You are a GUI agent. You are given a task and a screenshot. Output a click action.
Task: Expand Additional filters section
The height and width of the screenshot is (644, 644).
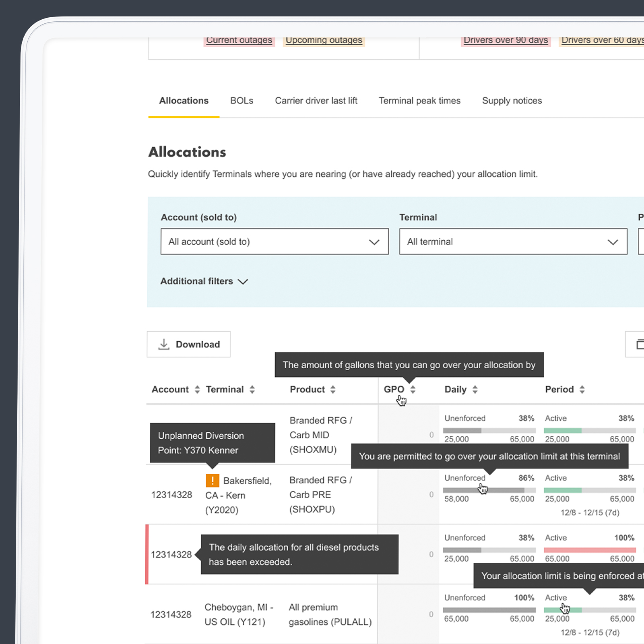click(204, 281)
